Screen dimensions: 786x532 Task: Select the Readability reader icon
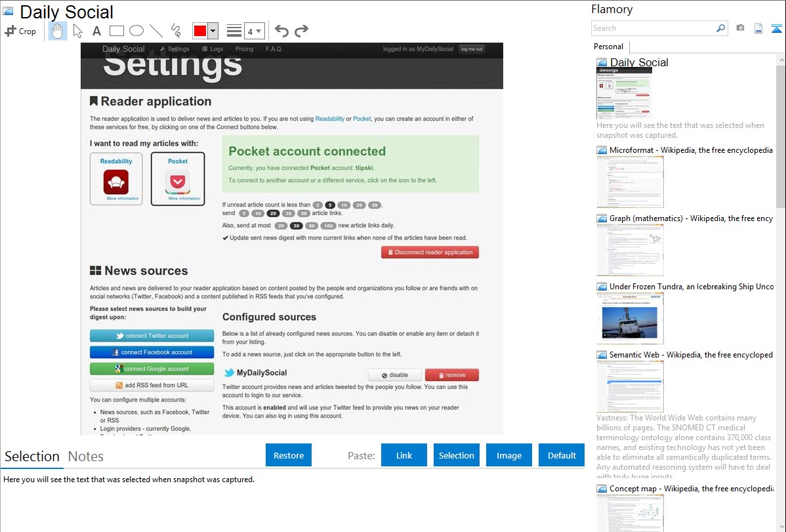[x=116, y=182]
